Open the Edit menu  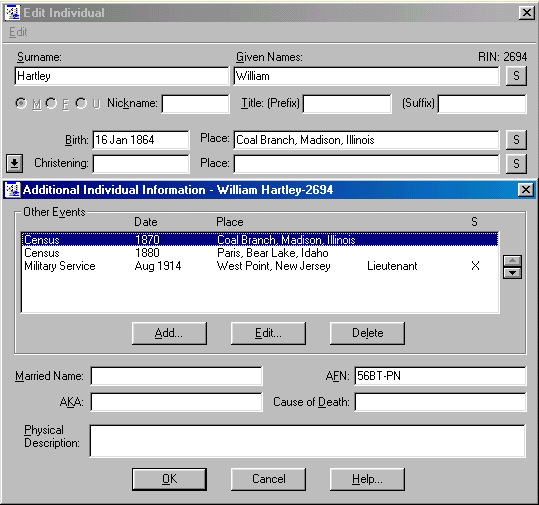click(18, 32)
